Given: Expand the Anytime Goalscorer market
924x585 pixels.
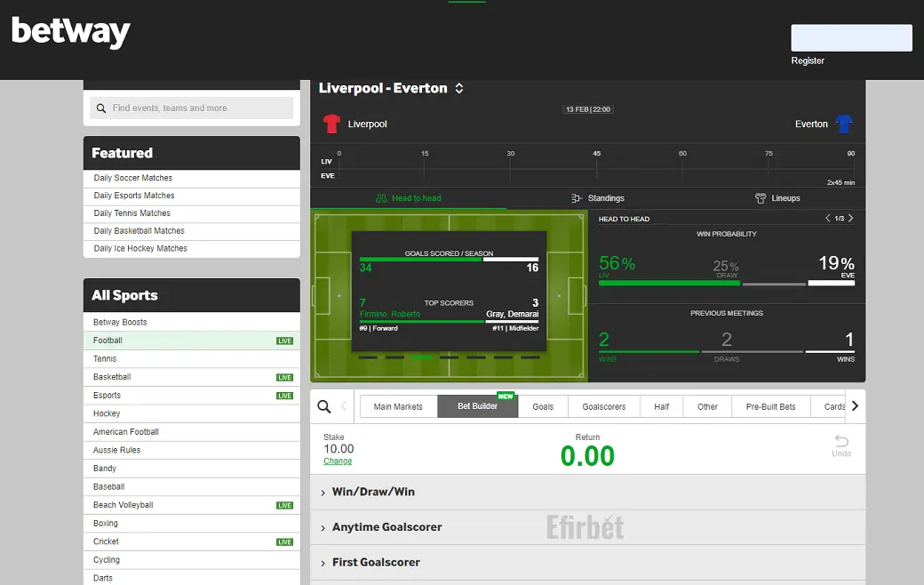Looking at the screenshot, I should point(587,527).
